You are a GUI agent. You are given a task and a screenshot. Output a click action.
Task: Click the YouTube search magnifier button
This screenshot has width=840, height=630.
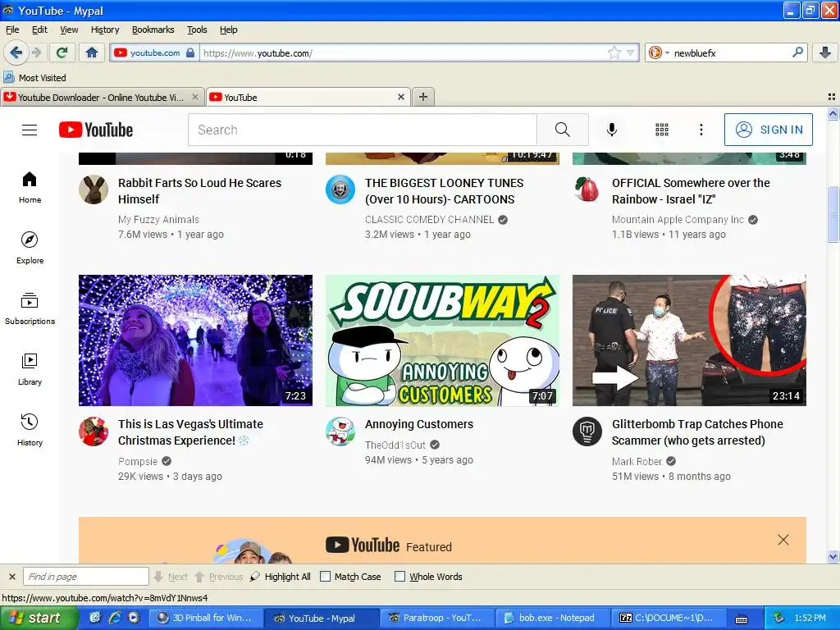[563, 130]
